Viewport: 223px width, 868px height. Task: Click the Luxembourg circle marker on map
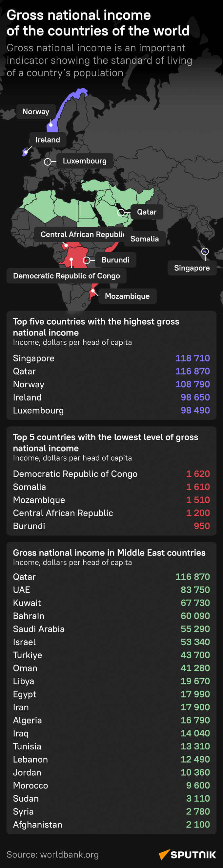point(48,162)
